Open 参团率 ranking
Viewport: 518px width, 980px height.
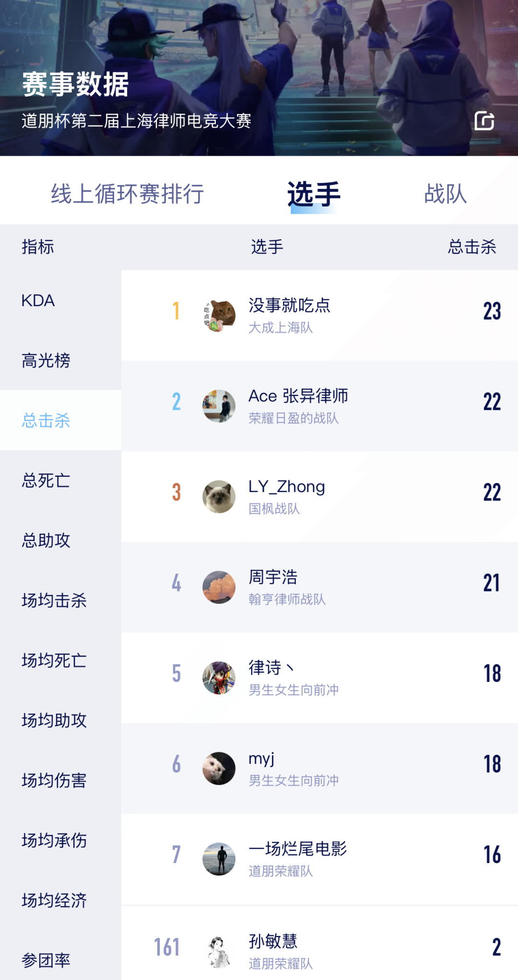pos(46,960)
